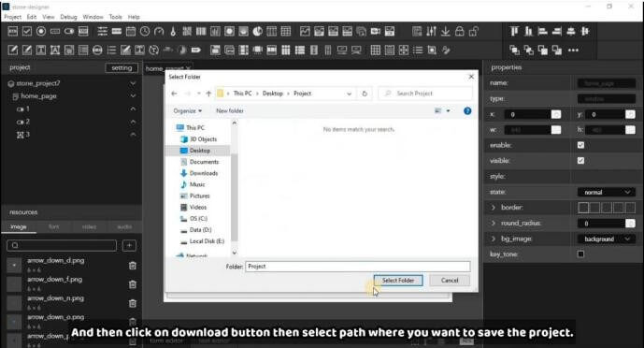Open the View menu
This screenshot has height=348, width=644.
pos(48,17)
